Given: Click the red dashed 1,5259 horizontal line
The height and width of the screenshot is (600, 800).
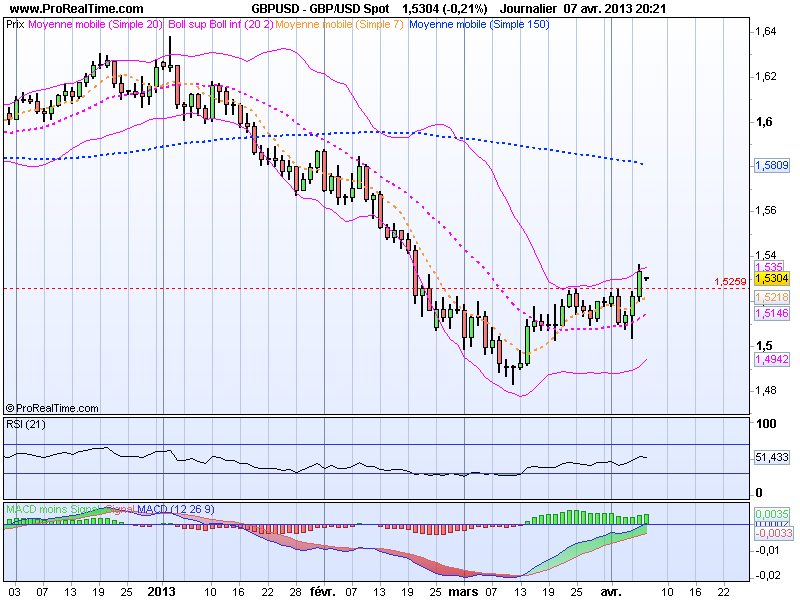Looking at the screenshot, I should tap(377, 288).
